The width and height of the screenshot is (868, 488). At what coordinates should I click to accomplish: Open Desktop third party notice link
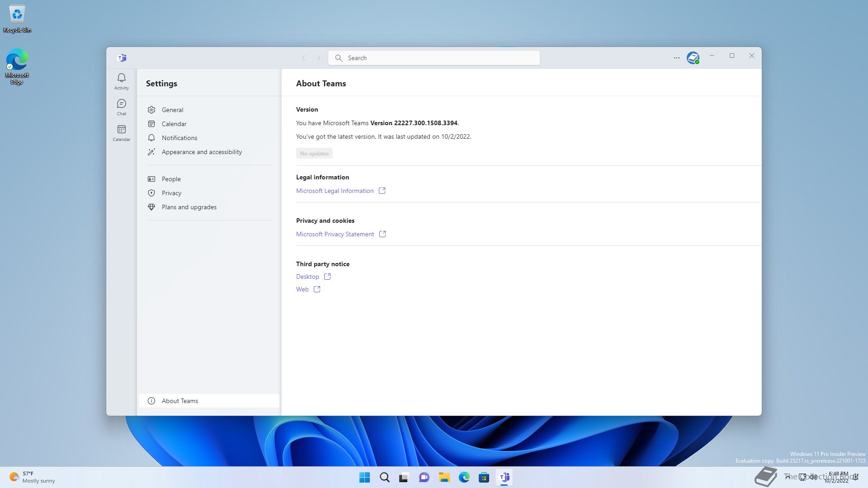[307, 277]
